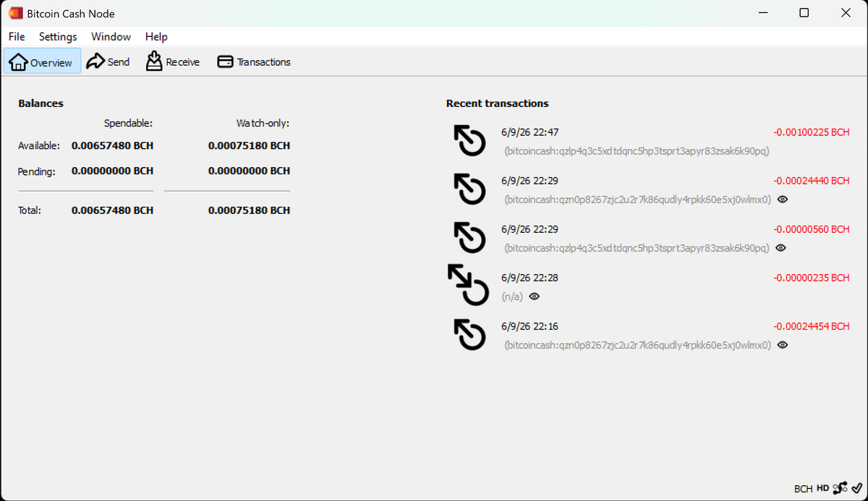
Task: Click the Total spendable balance 0.00657480 BCH
Action: (112, 210)
